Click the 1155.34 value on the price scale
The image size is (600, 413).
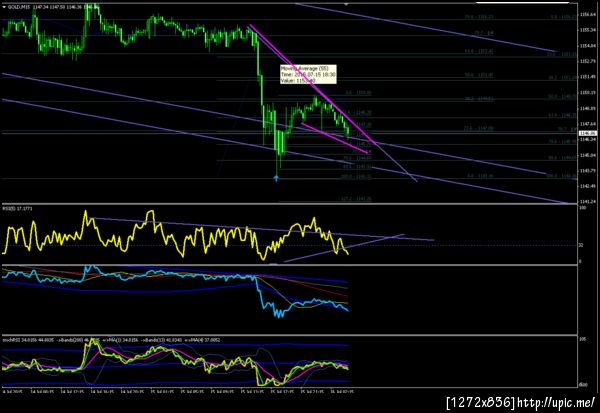pos(588,30)
